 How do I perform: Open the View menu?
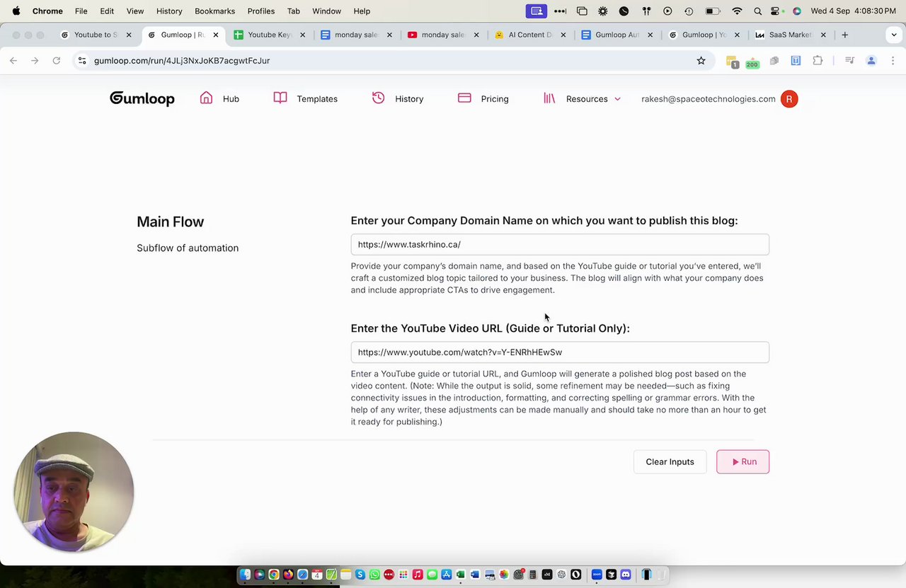(135, 11)
